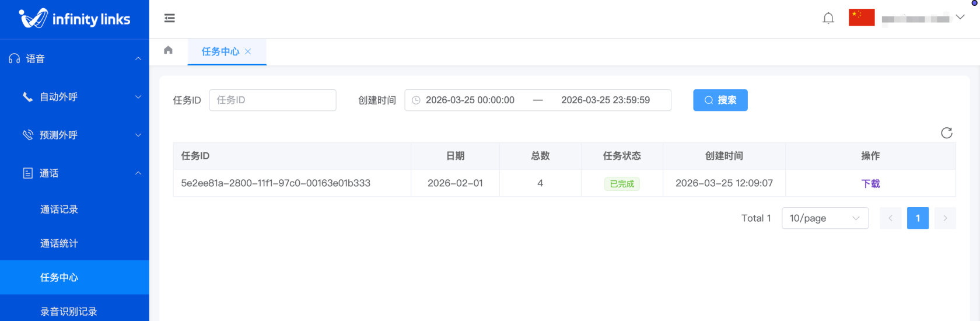
Task: Close the 任务中心 tab
Action: [x=248, y=51]
